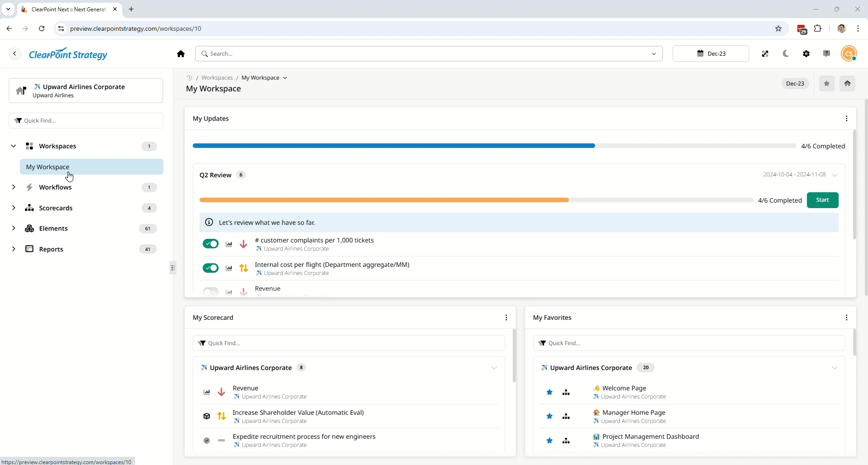Toggle dark mode with the moon icon

point(786,54)
